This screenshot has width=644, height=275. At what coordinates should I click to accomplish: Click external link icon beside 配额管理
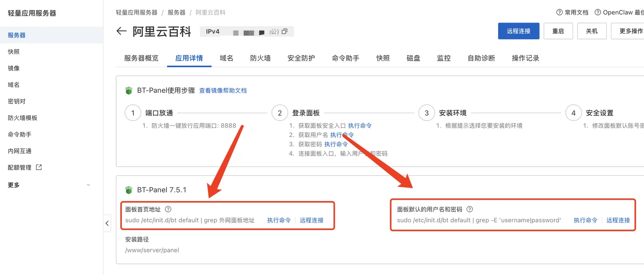pyautogui.click(x=39, y=167)
